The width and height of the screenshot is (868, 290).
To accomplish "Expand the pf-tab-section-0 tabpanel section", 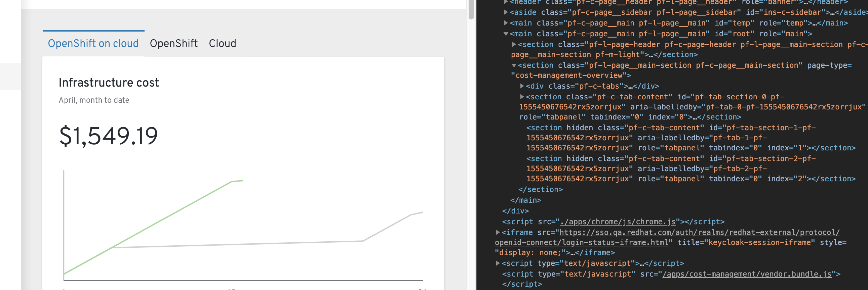I will coord(522,97).
